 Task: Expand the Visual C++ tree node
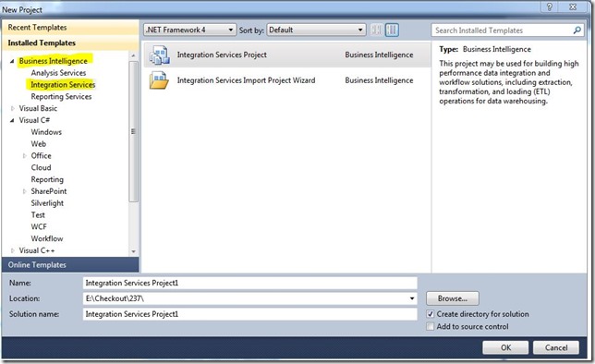point(12,251)
